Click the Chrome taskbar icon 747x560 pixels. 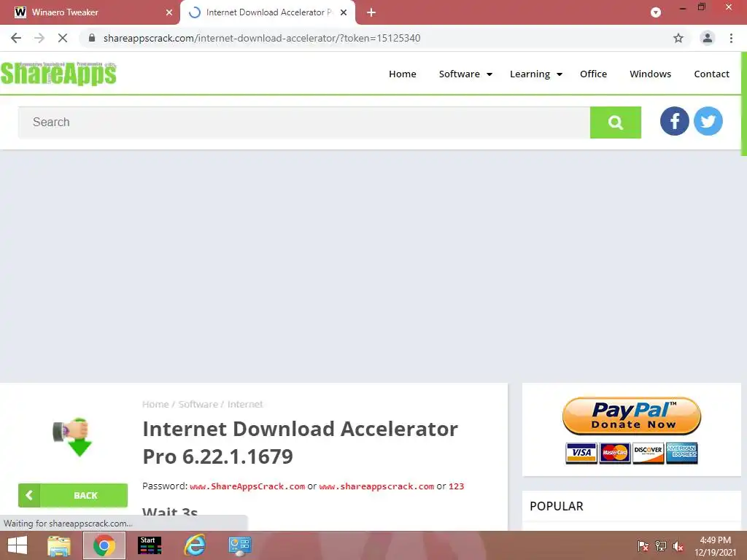(104, 545)
